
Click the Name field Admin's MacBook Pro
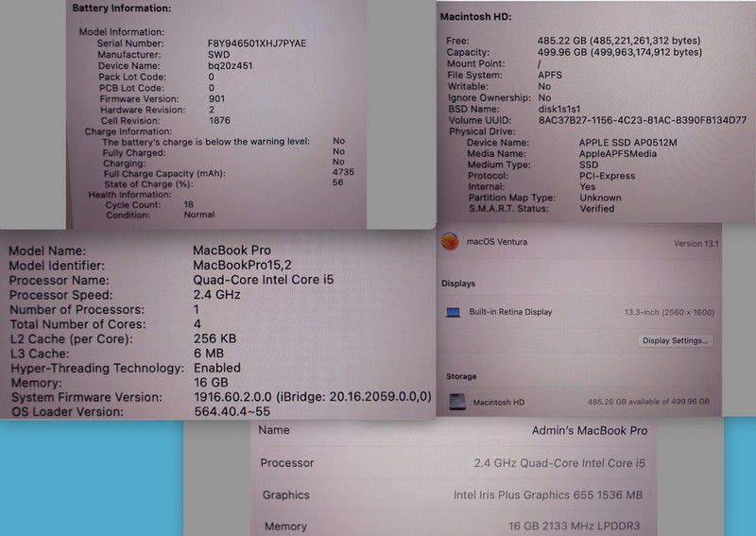click(589, 431)
